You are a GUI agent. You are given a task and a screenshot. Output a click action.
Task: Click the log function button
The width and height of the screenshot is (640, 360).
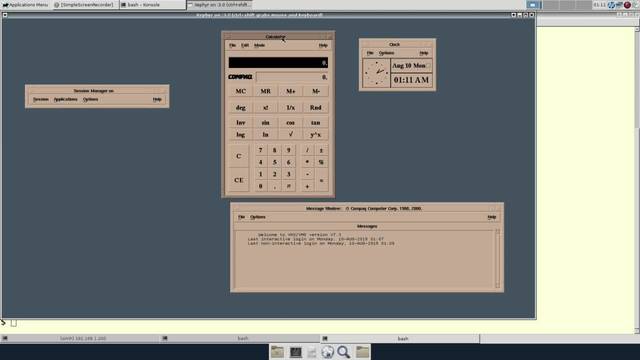point(240,134)
